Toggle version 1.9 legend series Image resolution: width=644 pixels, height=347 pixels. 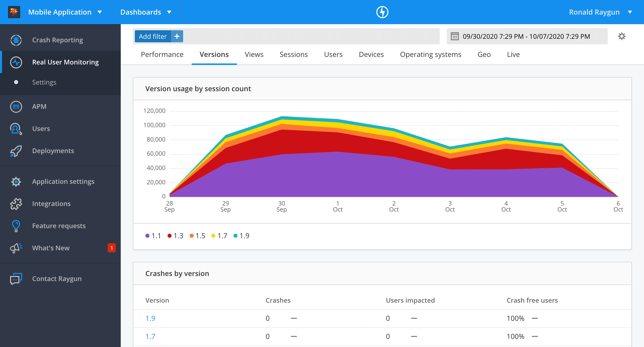tap(241, 236)
